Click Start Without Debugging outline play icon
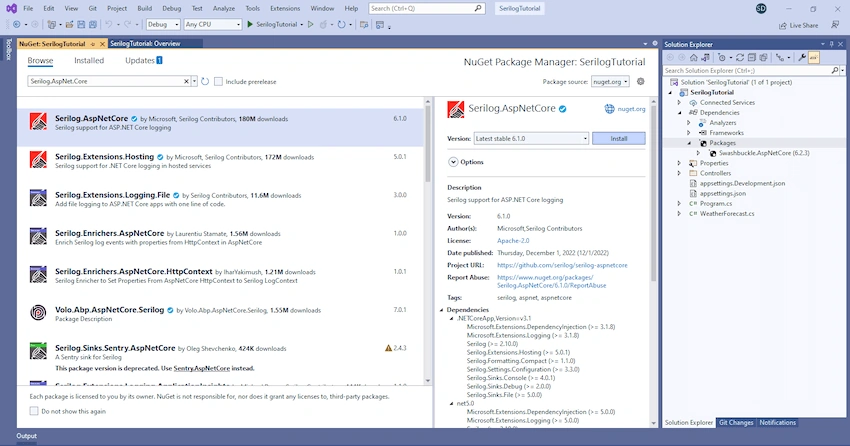The width and height of the screenshot is (850, 446). [311, 24]
